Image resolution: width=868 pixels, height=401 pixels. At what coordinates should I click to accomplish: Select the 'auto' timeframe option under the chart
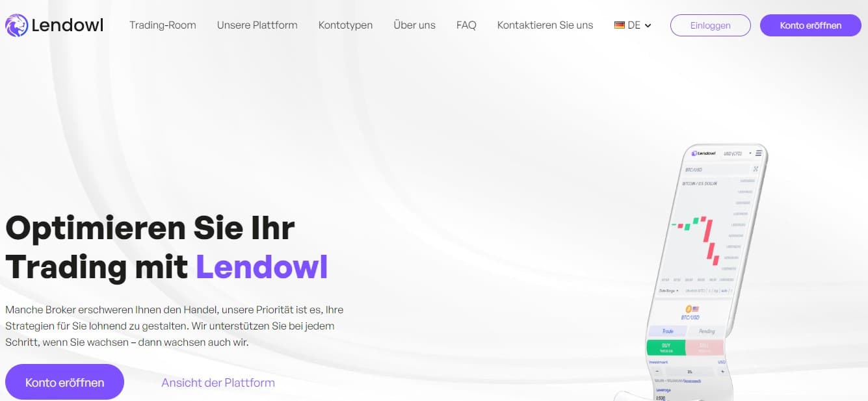click(x=724, y=291)
